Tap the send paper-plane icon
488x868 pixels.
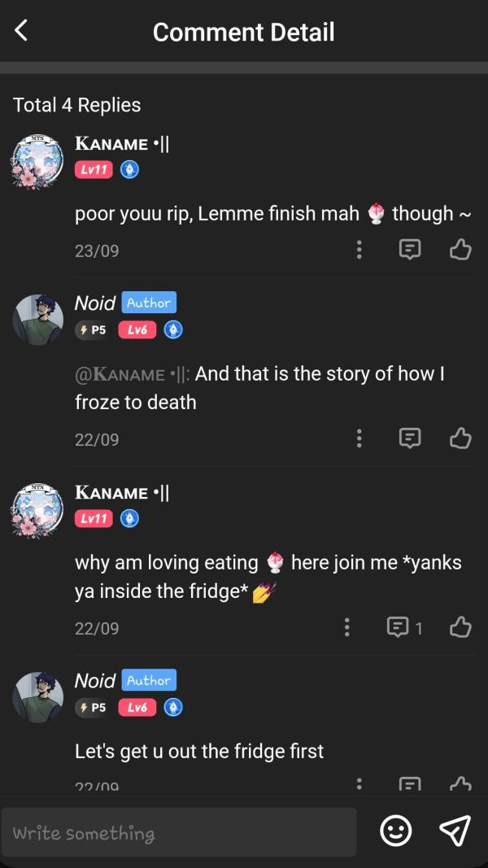(454, 831)
